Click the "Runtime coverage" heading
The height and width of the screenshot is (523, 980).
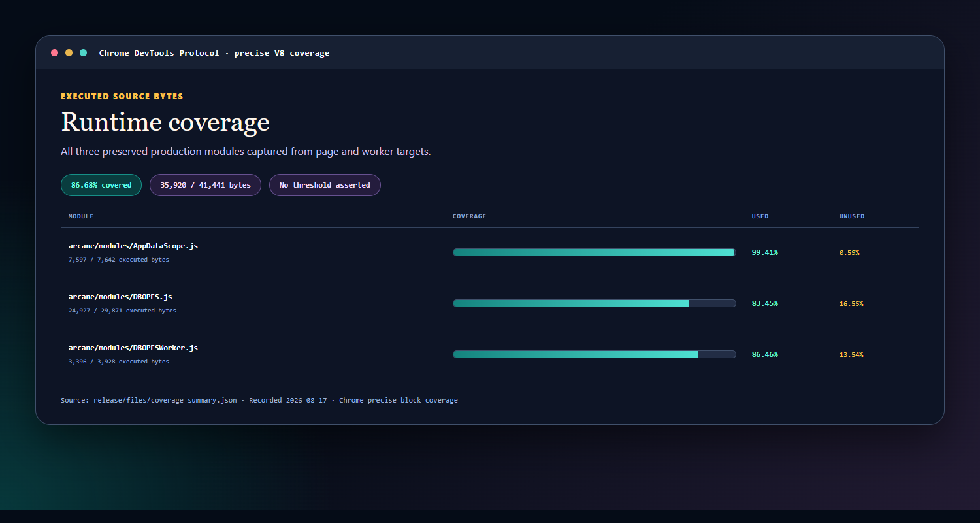(x=165, y=122)
